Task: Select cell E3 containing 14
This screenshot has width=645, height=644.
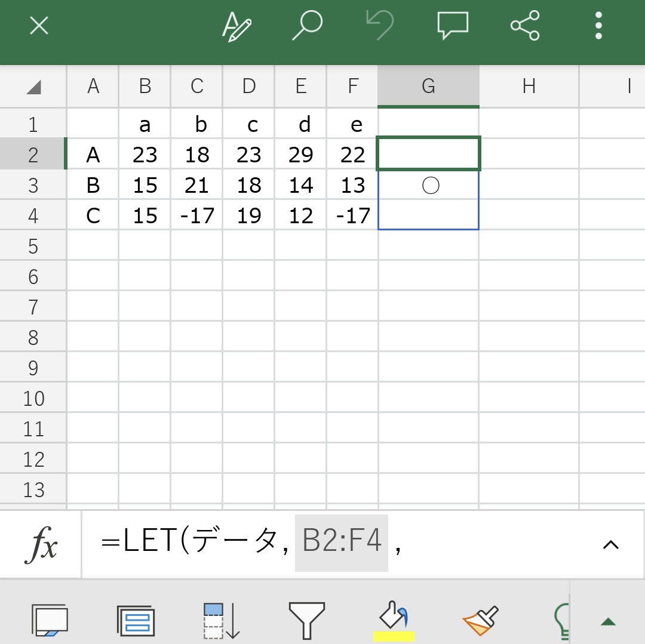Action: [x=300, y=185]
